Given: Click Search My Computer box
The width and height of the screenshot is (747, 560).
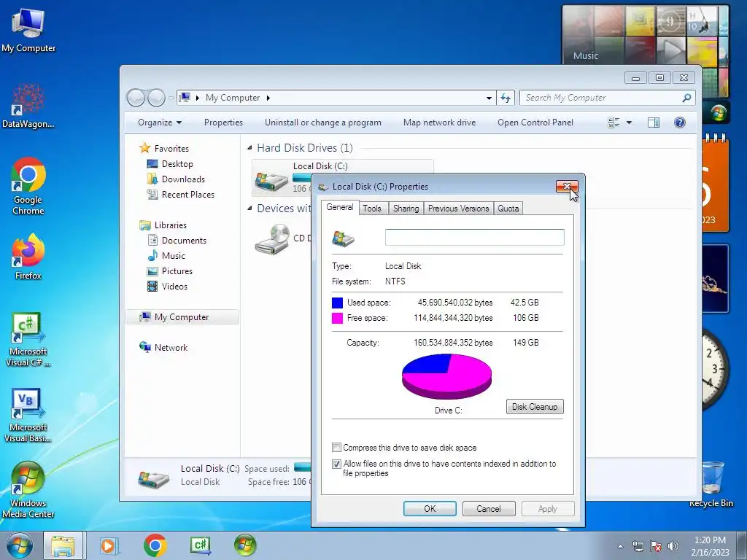Looking at the screenshot, I should [x=603, y=98].
